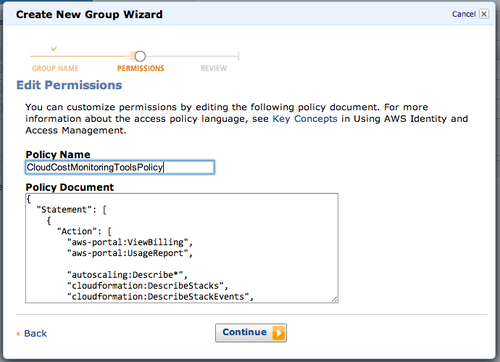
Task: Click the orange arrow on Continue button
Action: point(278,333)
